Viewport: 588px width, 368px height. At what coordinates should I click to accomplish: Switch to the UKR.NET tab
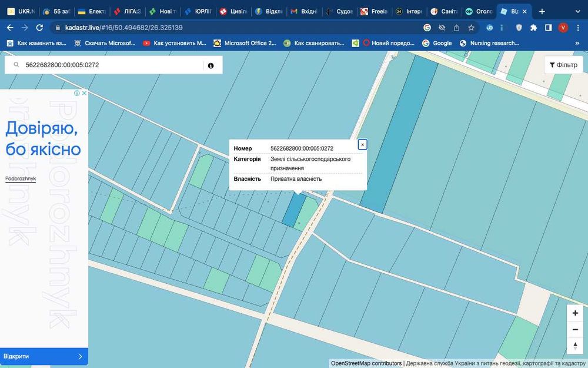(21, 12)
